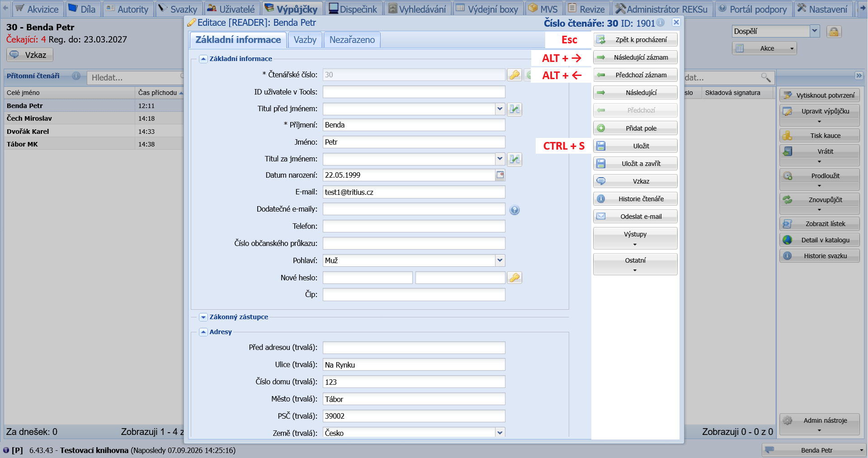The image size is (868, 458).
Task: Collapse the Adresy section
Action: [x=203, y=332]
